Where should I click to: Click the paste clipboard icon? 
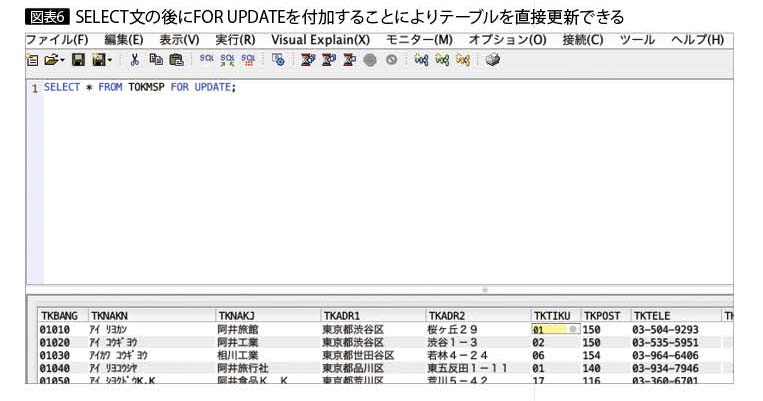point(176,60)
